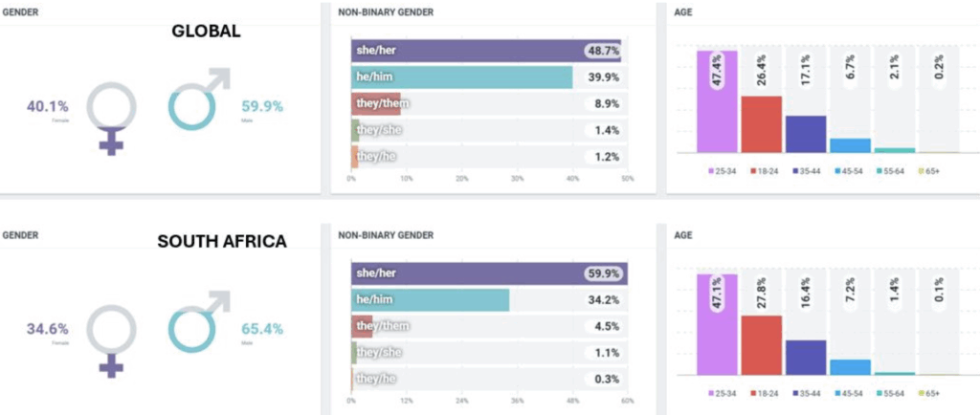Click the Global 47.4% purple age bar
This screenshot has width=980, height=415.
tap(717, 101)
